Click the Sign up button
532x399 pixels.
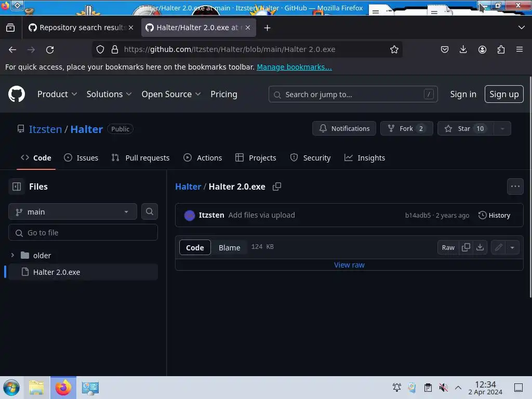point(504,94)
